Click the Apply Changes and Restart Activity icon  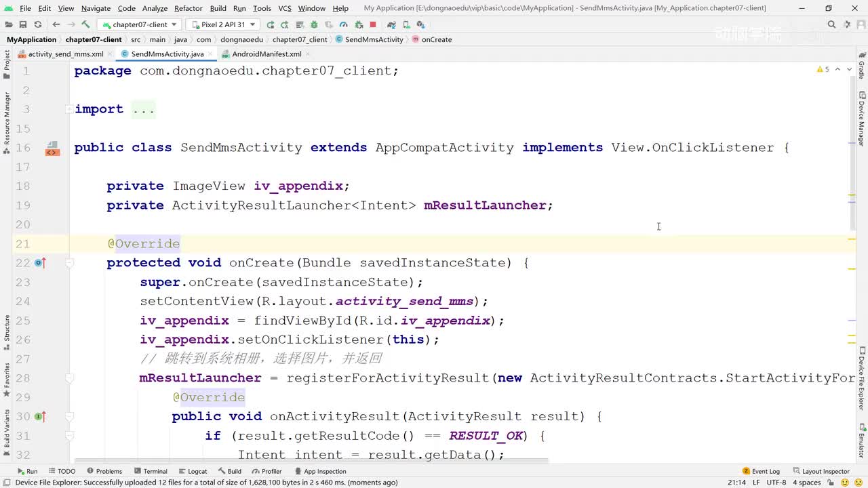click(285, 24)
